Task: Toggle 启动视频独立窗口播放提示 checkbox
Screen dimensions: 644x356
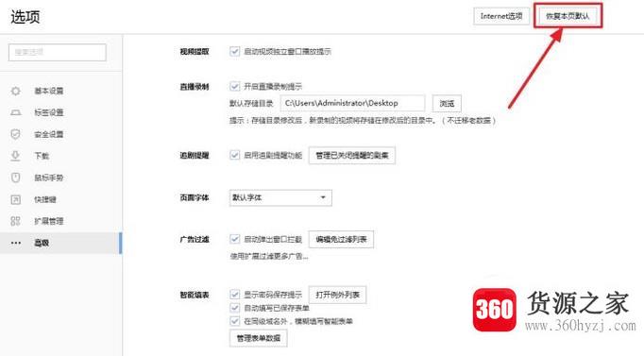Action: (x=234, y=51)
